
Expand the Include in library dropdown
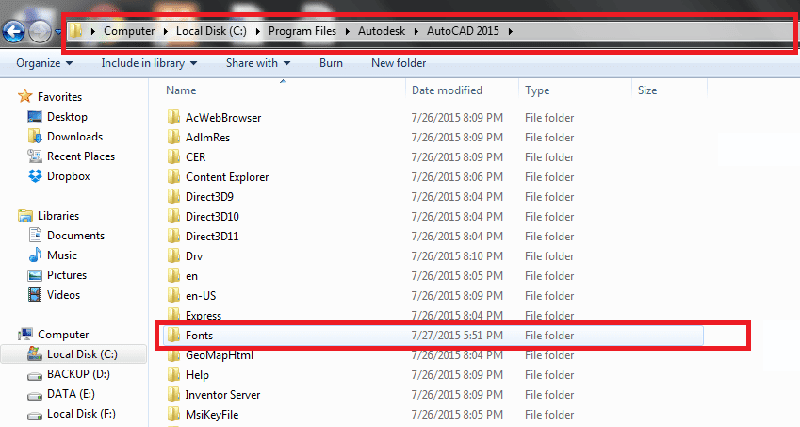tap(148, 63)
